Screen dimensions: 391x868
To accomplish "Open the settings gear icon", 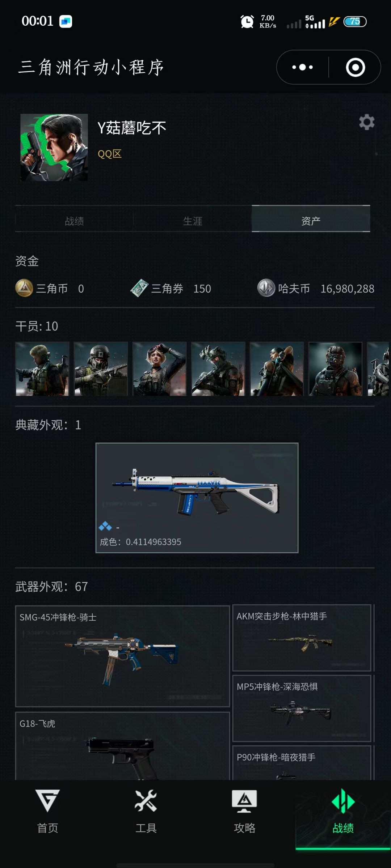I will [x=366, y=122].
